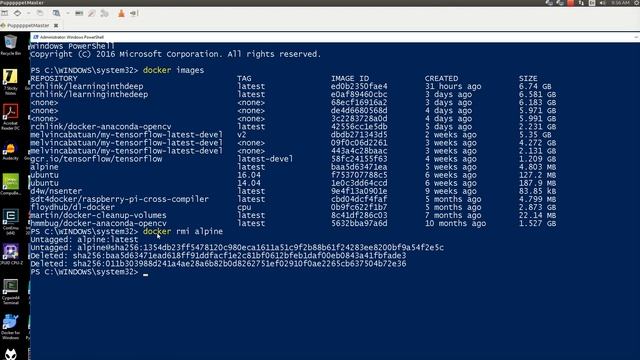Click the 'Untagged: alpine:latest' output line
640x360 pixels.
pyautogui.click(x=84, y=240)
